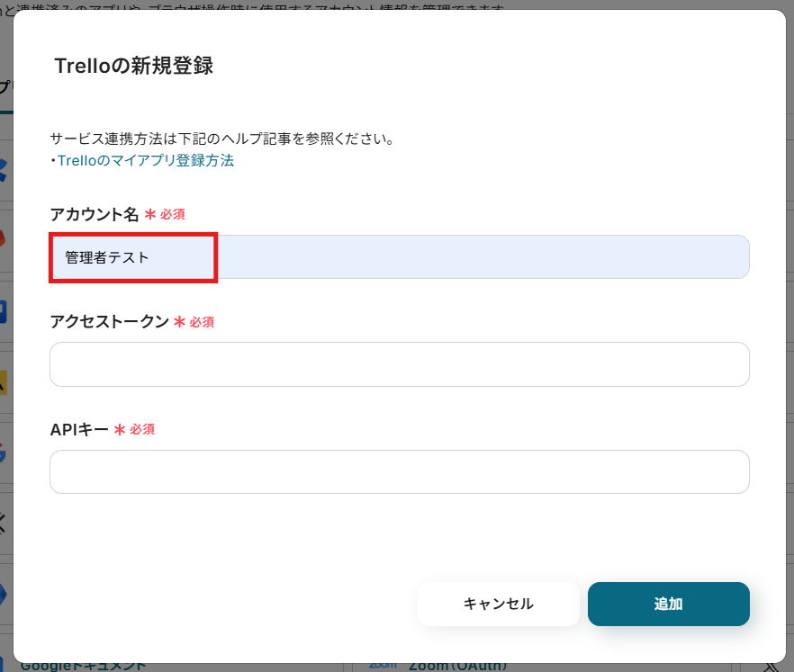Click the キャンセル button

pyautogui.click(x=499, y=604)
